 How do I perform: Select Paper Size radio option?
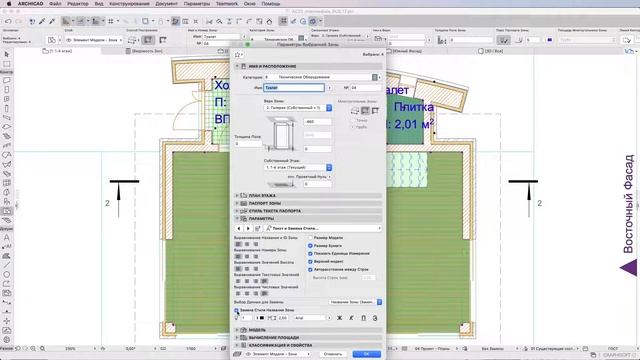(310, 246)
